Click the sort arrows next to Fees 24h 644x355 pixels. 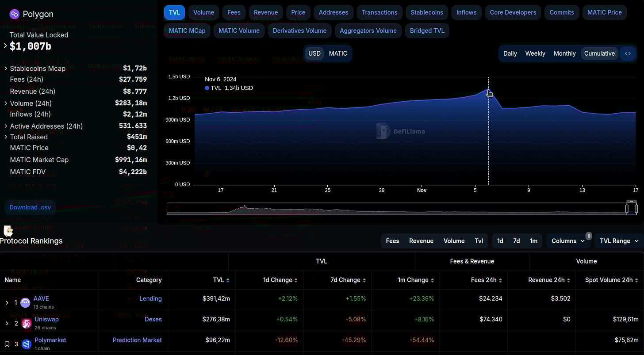click(500, 280)
